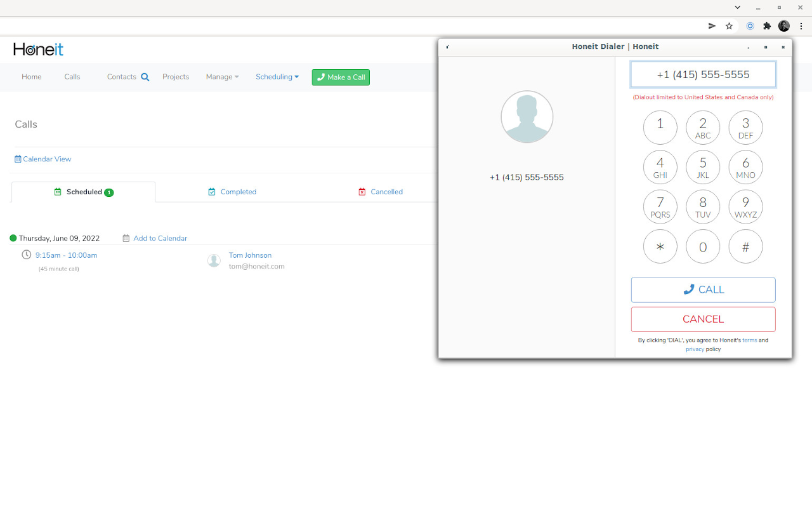Click the red CANCEL button

tap(703, 319)
